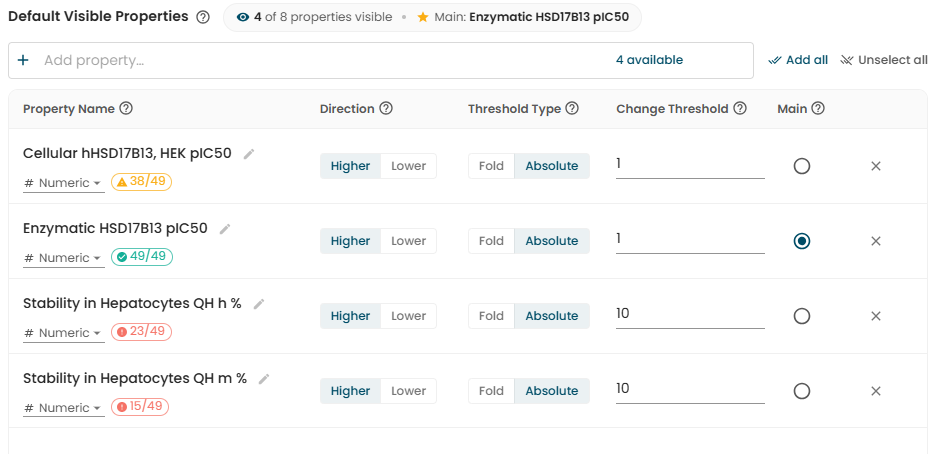Click Unselect all properties link

click(x=884, y=60)
